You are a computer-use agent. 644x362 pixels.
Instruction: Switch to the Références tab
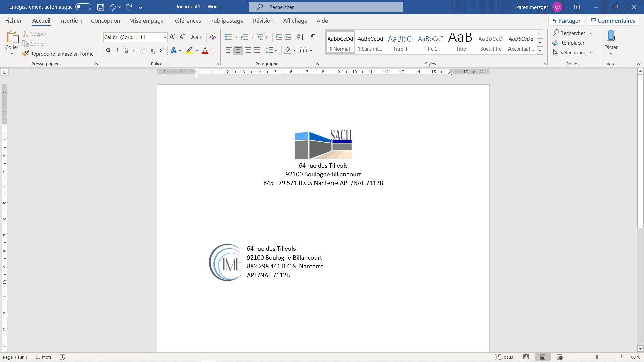click(x=187, y=21)
